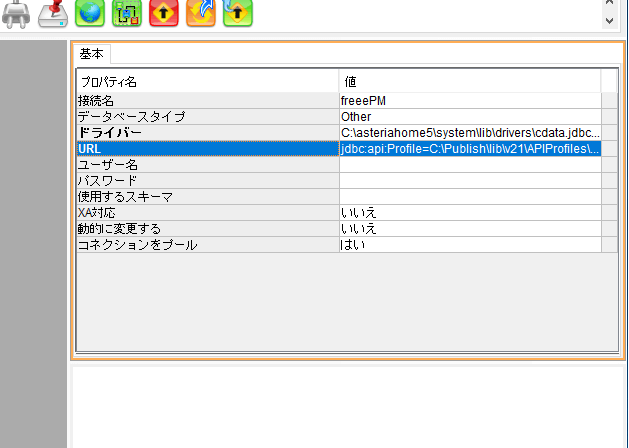This screenshot has height=448, width=629.
Task: Click the プロパティ名 column header
Action: tap(208, 82)
